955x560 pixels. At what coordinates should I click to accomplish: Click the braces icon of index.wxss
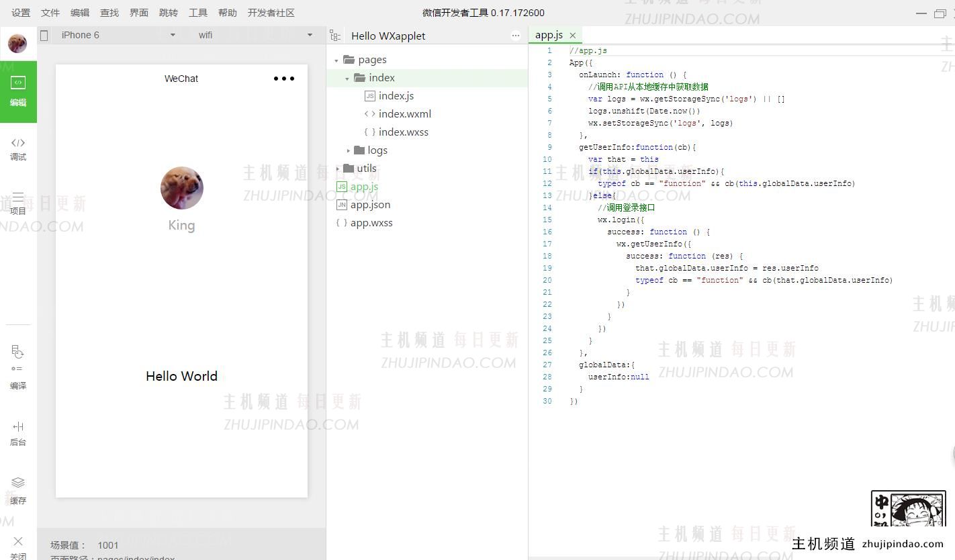[x=369, y=132]
